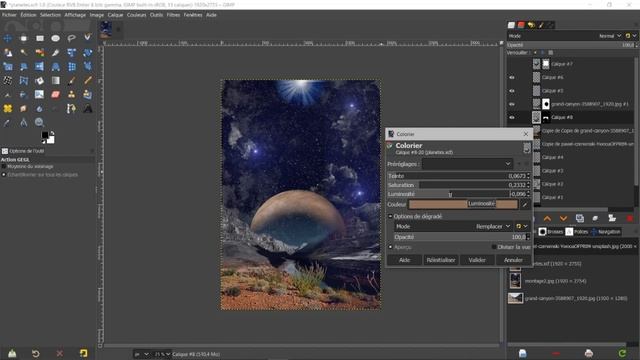The image size is (640, 360).
Task: Open the Filtres menu
Action: click(173, 15)
